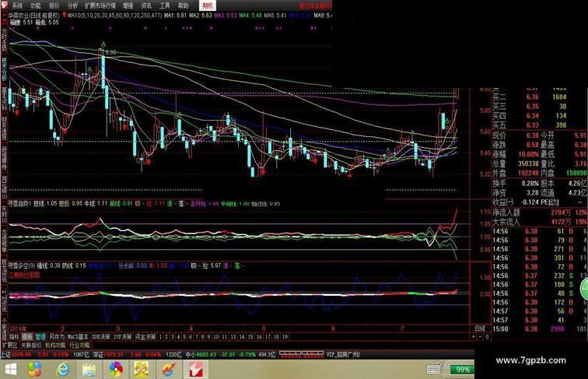The height and width of the screenshot is (379, 588).
Task: Click the red marker before MA10 label
Action: click(x=64, y=15)
